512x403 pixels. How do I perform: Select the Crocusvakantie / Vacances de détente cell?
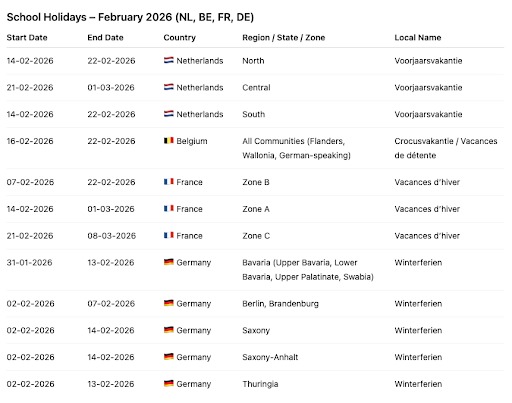pyautogui.click(x=446, y=148)
